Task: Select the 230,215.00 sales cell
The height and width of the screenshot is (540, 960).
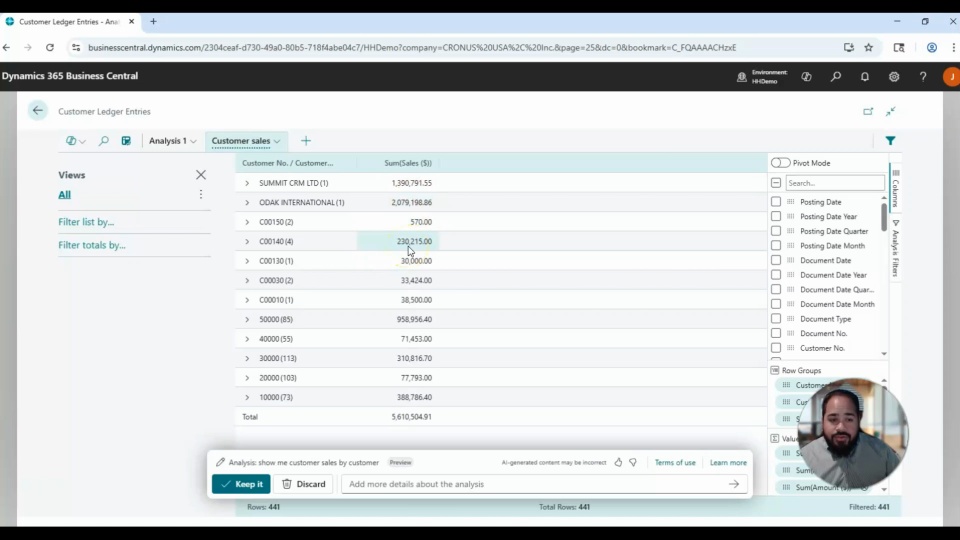Action: (398, 241)
